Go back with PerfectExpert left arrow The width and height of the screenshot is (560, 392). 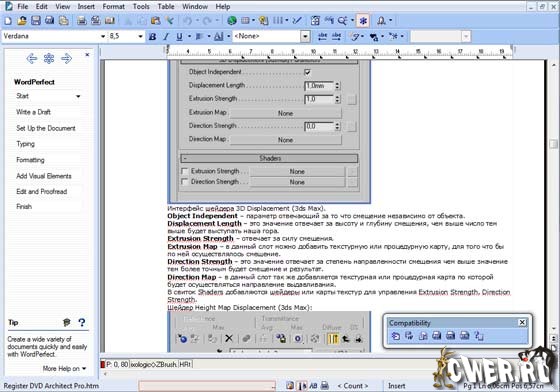[32, 59]
